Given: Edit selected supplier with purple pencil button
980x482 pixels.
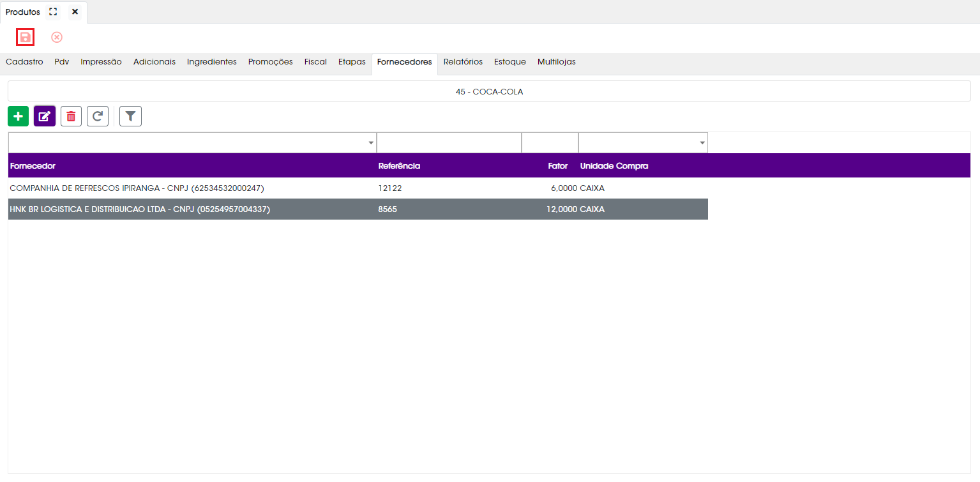Looking at the screenshot, I should pos(45,116).
